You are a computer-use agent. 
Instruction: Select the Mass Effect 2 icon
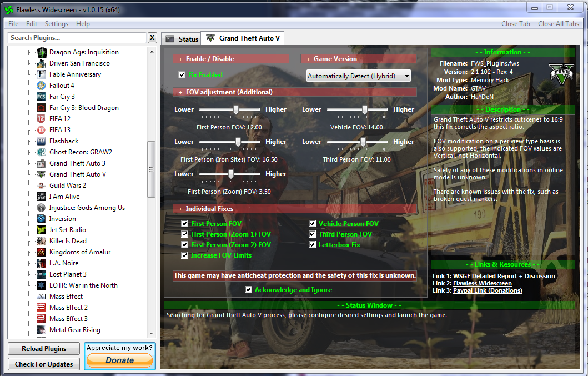click(41, 308)
